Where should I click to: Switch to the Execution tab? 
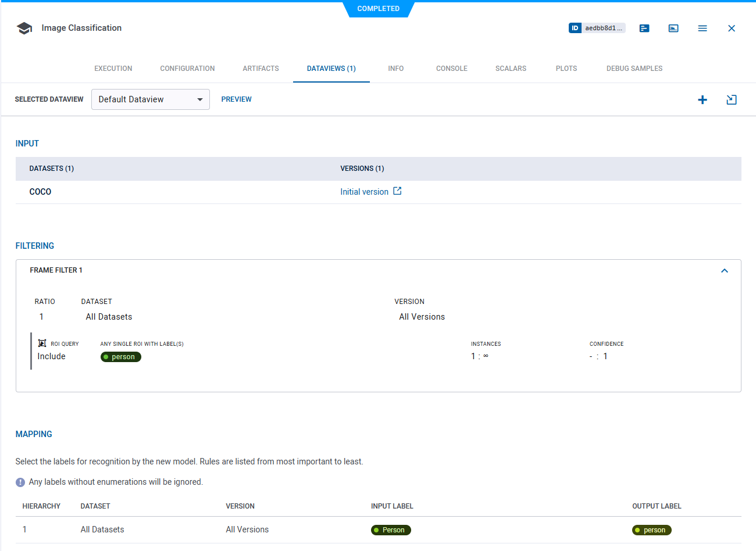click(113, 69)
